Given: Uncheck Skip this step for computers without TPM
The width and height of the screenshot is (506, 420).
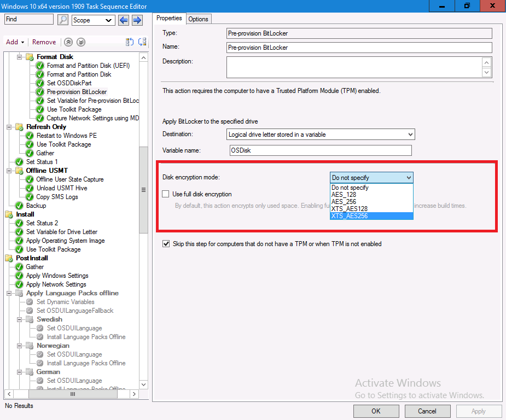Looking at the screenshot, I should (x=166, y=244).
